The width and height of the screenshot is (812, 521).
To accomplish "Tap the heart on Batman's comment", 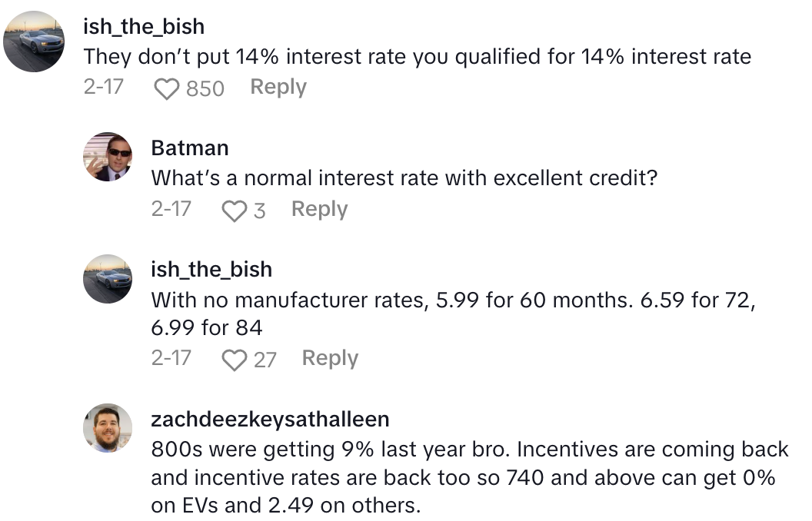I will (233, 211).
